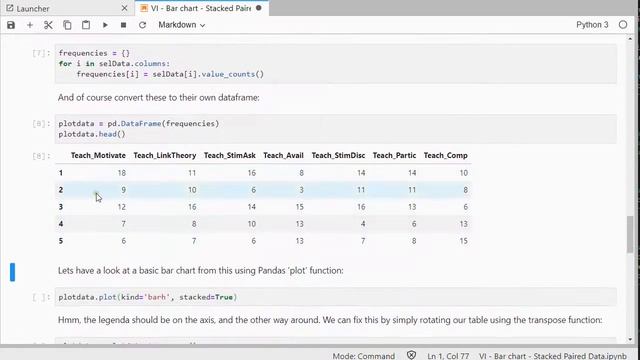Click the Teach_Comp column header
Viewport: 640px width, 360px height.
click(445, 156)
